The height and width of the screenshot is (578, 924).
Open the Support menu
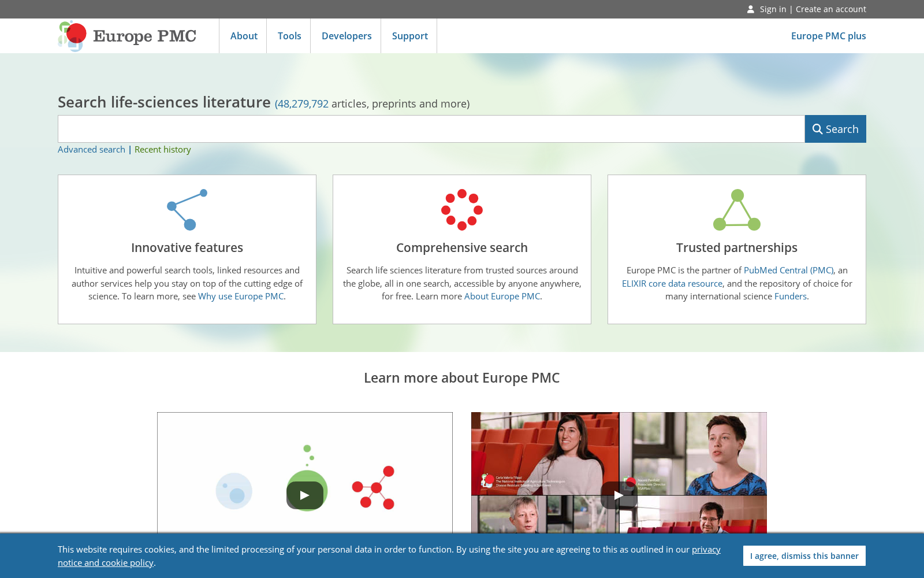tap(410, 36)
